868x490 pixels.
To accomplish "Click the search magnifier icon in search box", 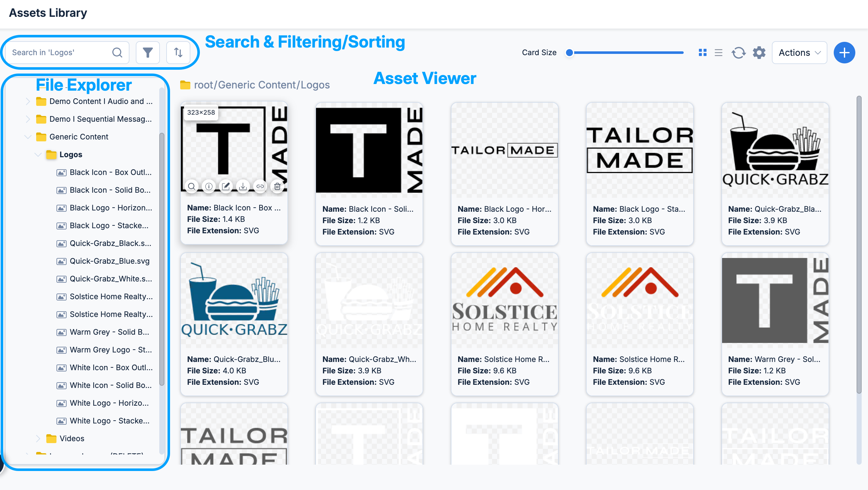I will point(117,53).
